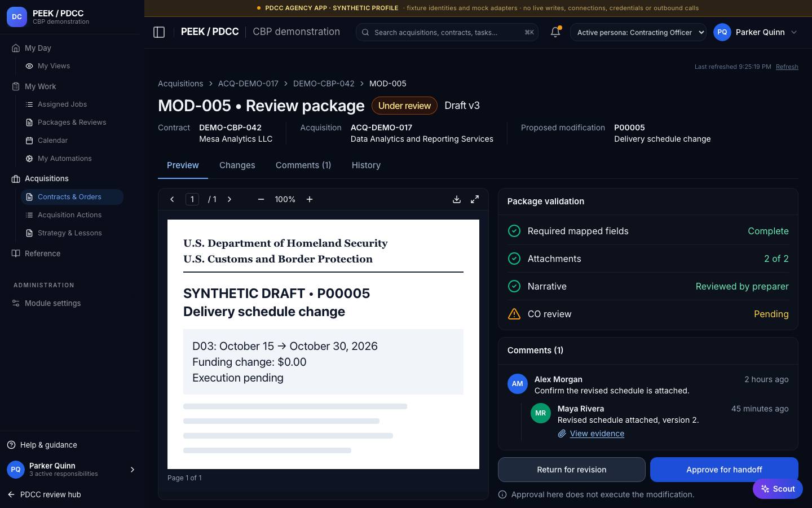Click the page number box
The image size is (812, 508).
tap(192, 199)
